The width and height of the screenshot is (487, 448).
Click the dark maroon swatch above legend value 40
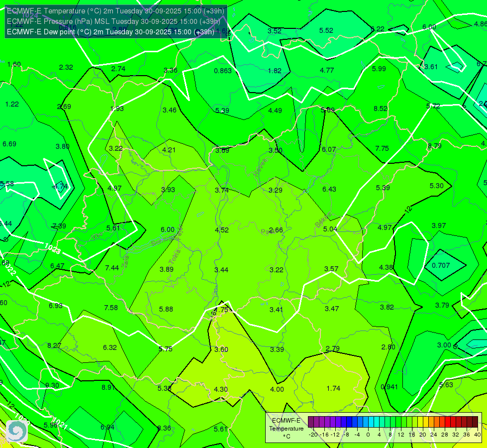click(x=475, y=422)
